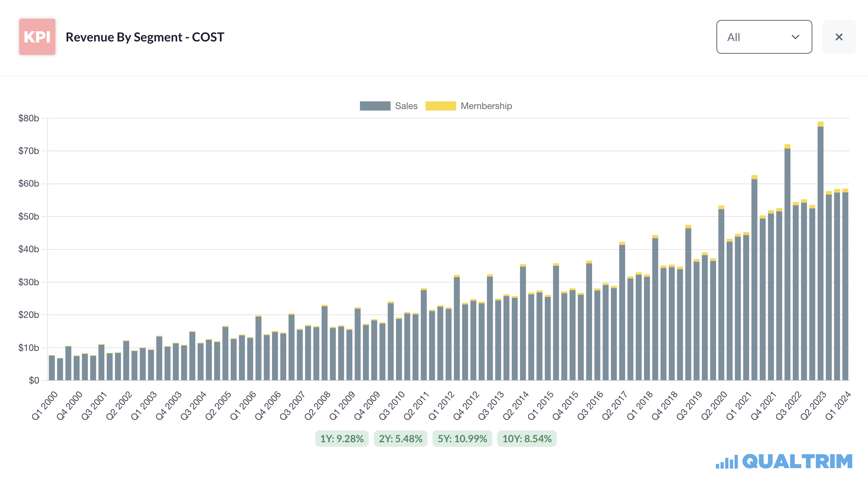Click the Q1 2006 x-axis label
The image size is (868, 486).
click(x=243, y=405)
